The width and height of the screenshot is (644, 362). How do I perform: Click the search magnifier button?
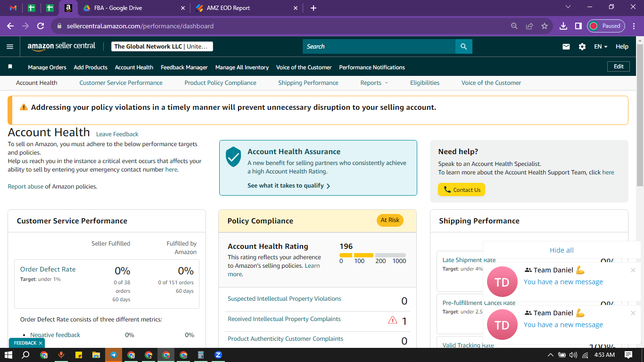coord(464,46)
